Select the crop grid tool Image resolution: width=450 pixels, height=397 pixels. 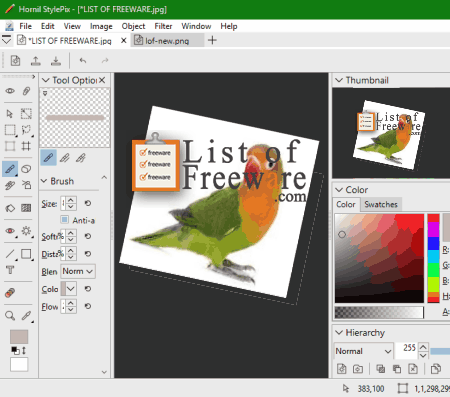click(26, 146)
